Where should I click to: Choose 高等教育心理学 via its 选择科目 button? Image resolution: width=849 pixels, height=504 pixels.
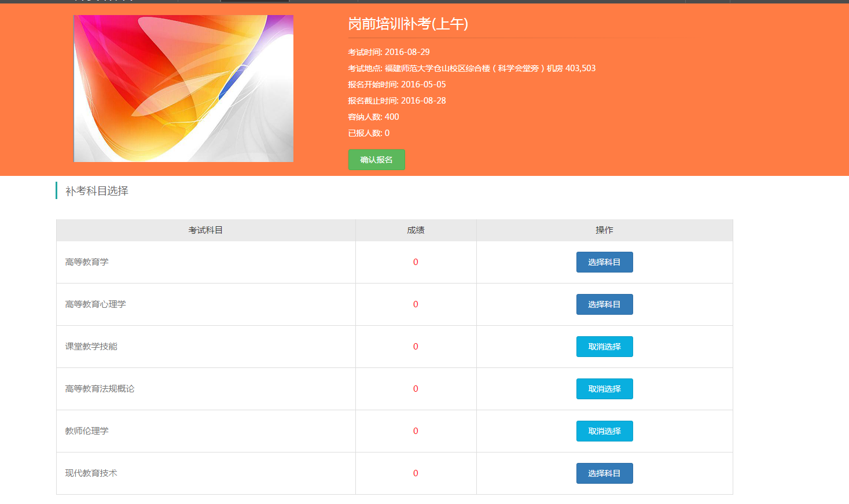coord(604,304)
